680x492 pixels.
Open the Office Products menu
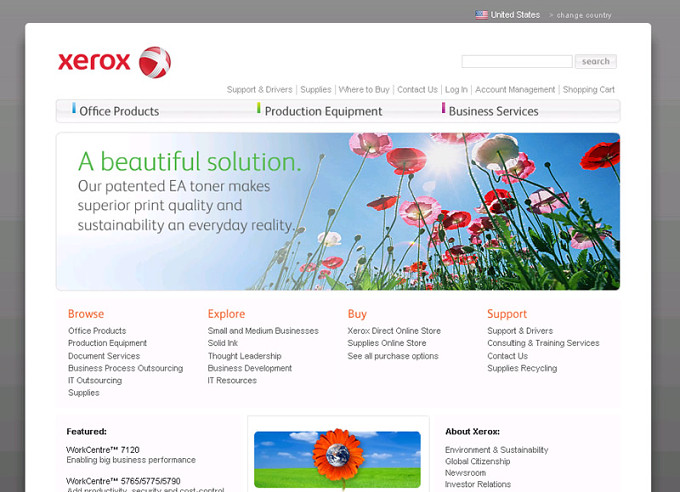[x=119, y=112]
